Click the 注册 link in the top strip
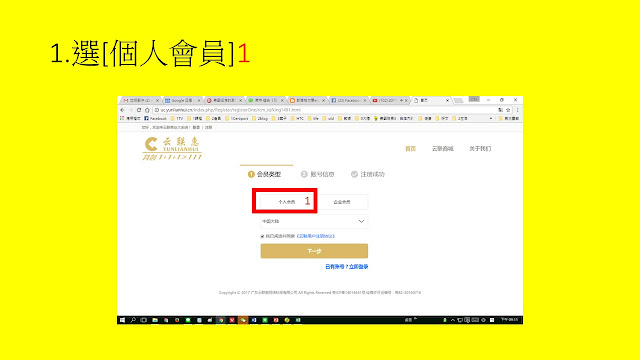Image resolution: width=640 pixels, height=360 pixels. click(x=209, y=127)
